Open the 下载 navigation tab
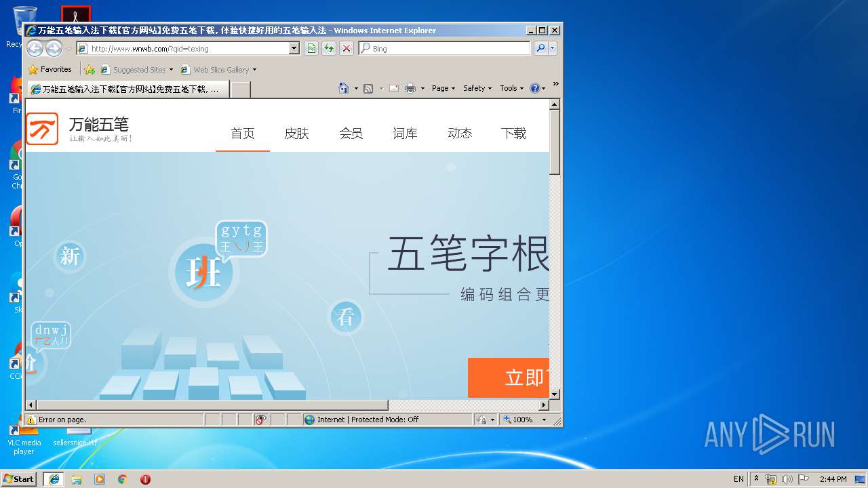Viewport: 868px width, 488px height. pyautogui.click(x=514, y=134)
